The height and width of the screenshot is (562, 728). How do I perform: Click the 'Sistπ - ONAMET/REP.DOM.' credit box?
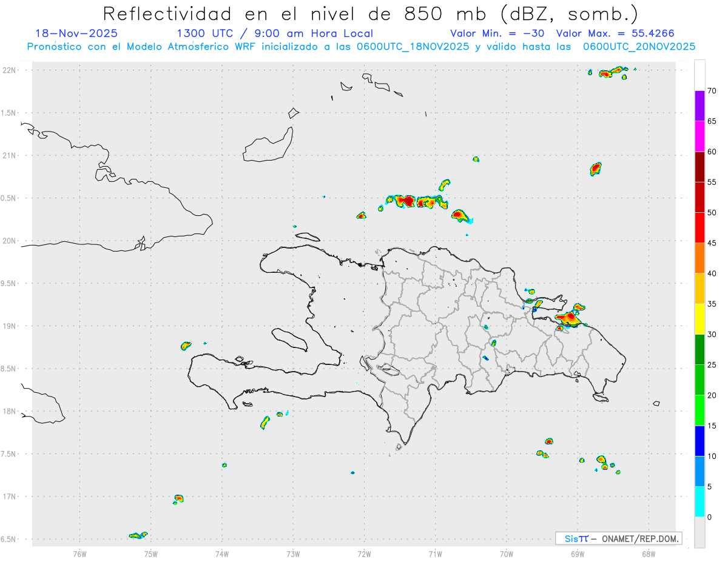619,538
